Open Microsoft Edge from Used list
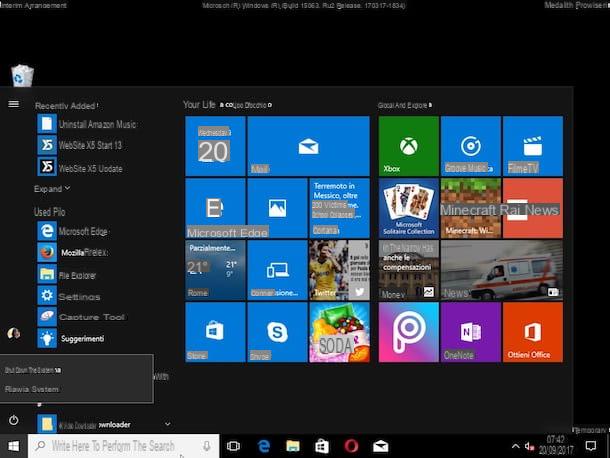This screenshot has width=610, height=458. (x=73, y=231)
